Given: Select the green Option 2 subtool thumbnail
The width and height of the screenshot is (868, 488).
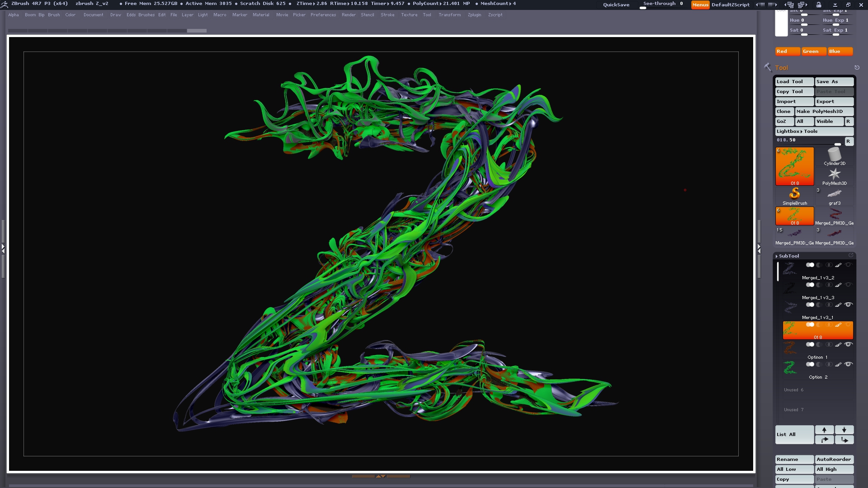Looking at the screenshot, I should (x=790, y=368).
